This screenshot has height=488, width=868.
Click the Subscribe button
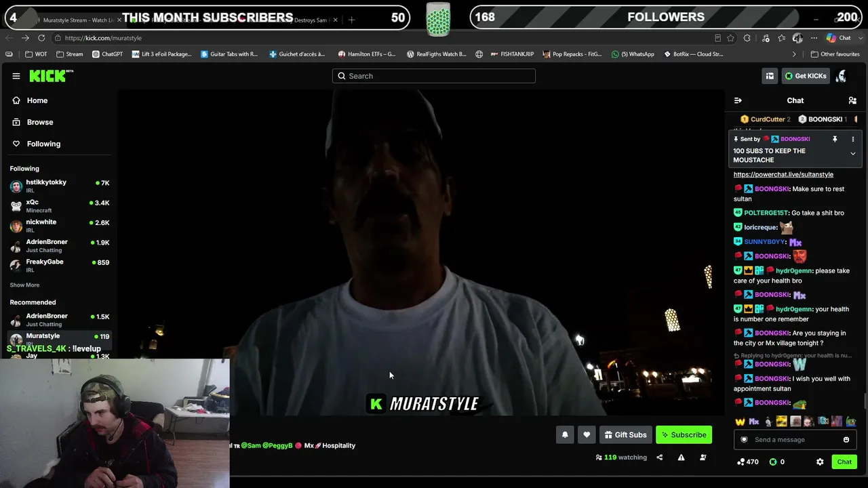[684, 435]
